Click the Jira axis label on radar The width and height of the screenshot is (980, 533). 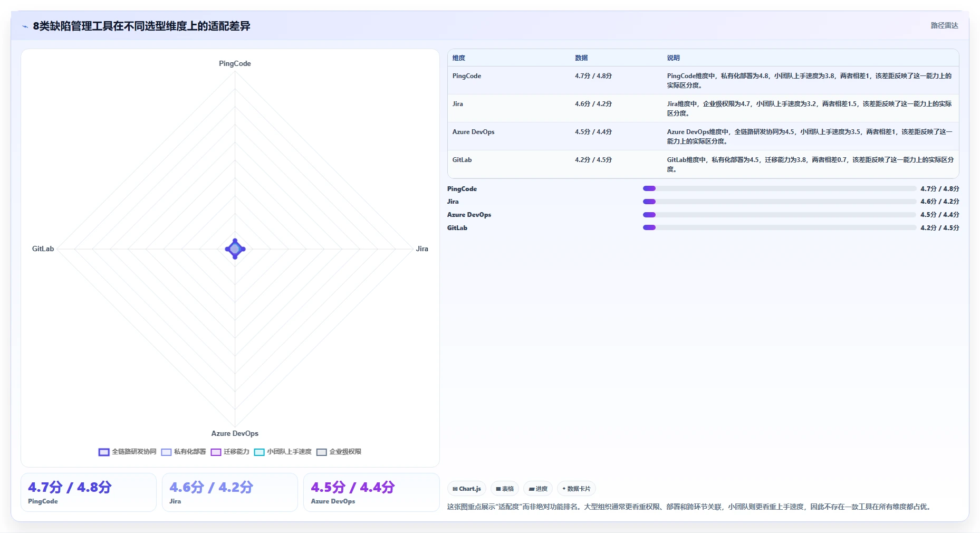coord(422,249)
